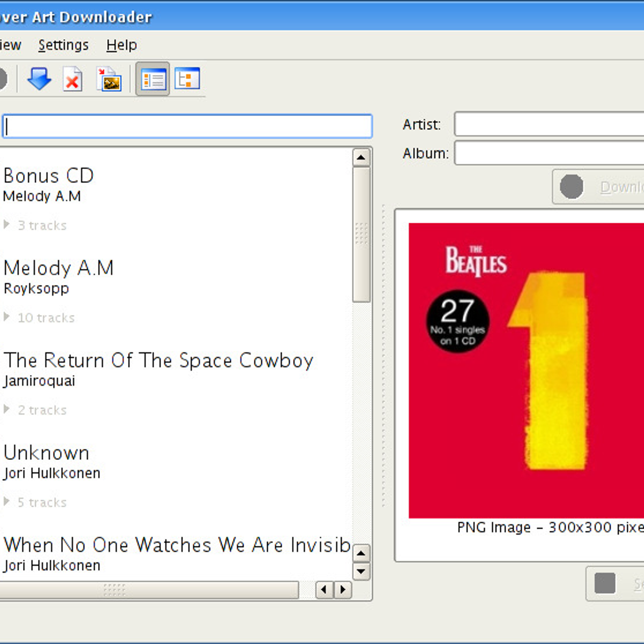The height and width of the screenshot is (644, 644).
Task: Click the horizontal scroll right arrow
Action: [343, 590]
